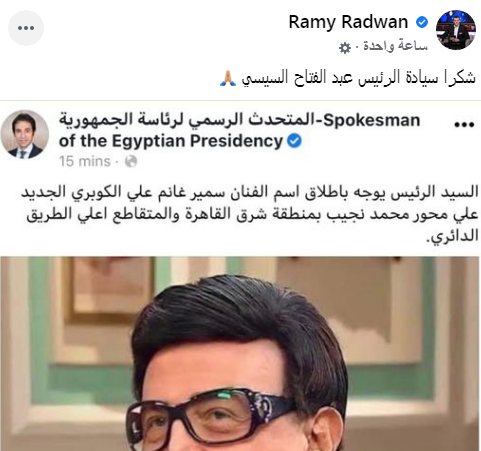
Task: Click the shared post's Arabic announcement text
Action: coord(250,214)
